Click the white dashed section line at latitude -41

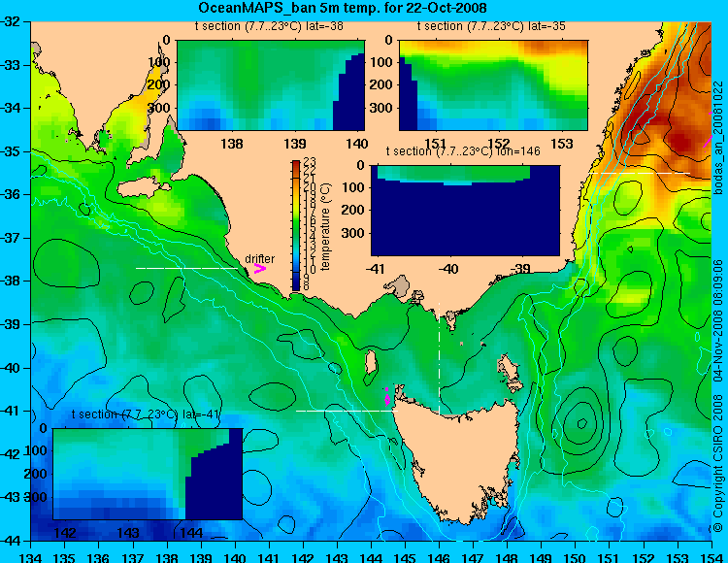(x=347, y=411)
